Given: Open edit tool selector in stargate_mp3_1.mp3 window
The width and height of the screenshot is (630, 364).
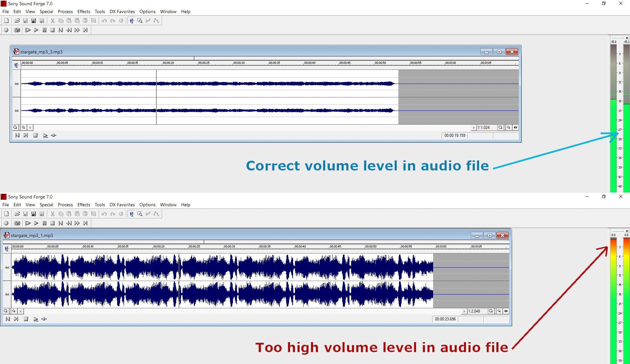Looking at the screenshot, I should click(7, 249).
